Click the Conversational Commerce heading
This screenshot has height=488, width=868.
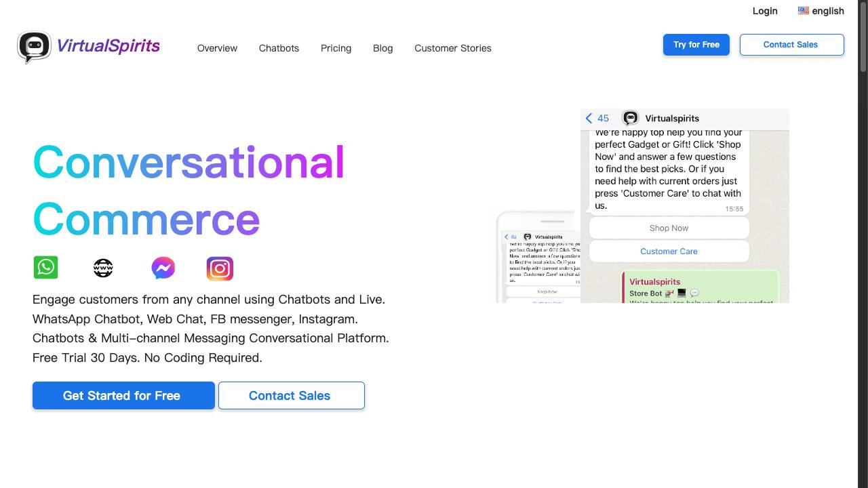189,190
